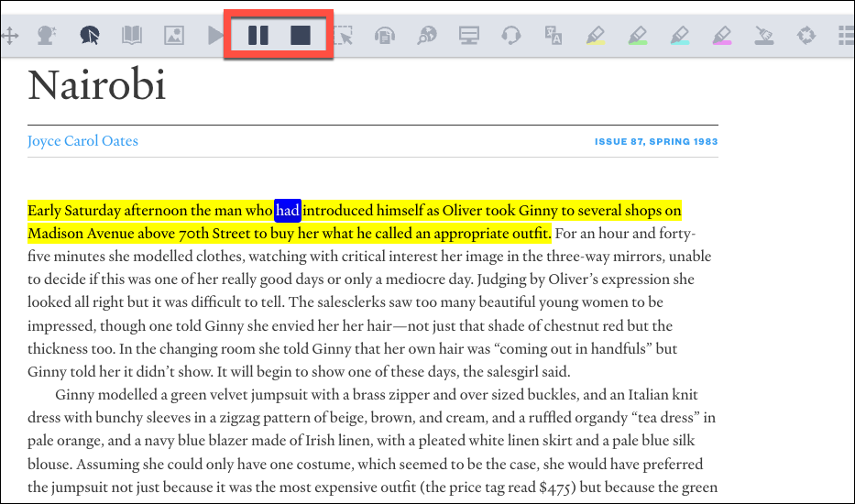The width and height of the screenshot is (855, 504).
Task: Toggle the word Prediction tool
Action: (47, 36)
